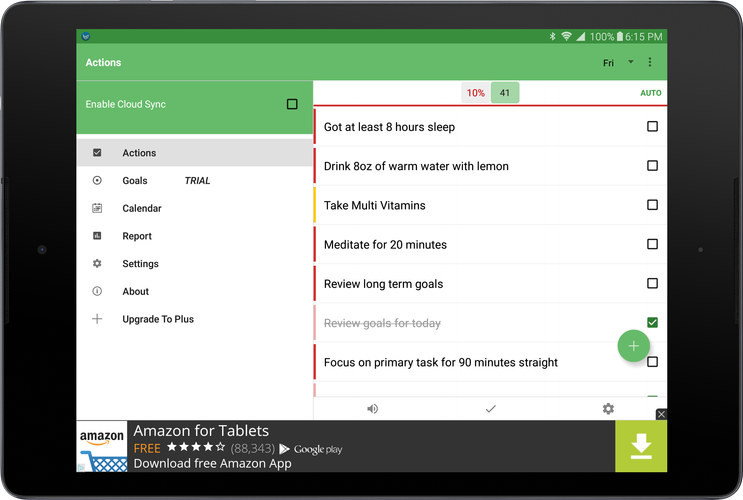The image size is (743, 500).
Task: Check off Got at least 8 hours sleep
Action: (652, 127)
